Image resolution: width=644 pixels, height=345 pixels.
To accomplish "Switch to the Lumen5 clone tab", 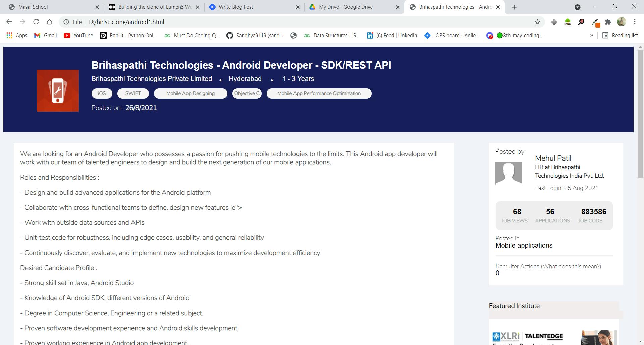I will pos(151,7).
